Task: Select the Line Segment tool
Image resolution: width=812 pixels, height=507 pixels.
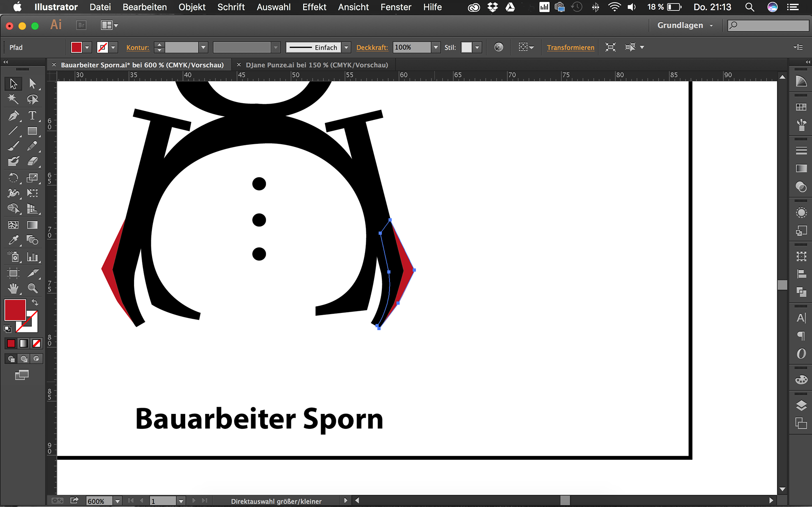Action: (x=13, y=131)
